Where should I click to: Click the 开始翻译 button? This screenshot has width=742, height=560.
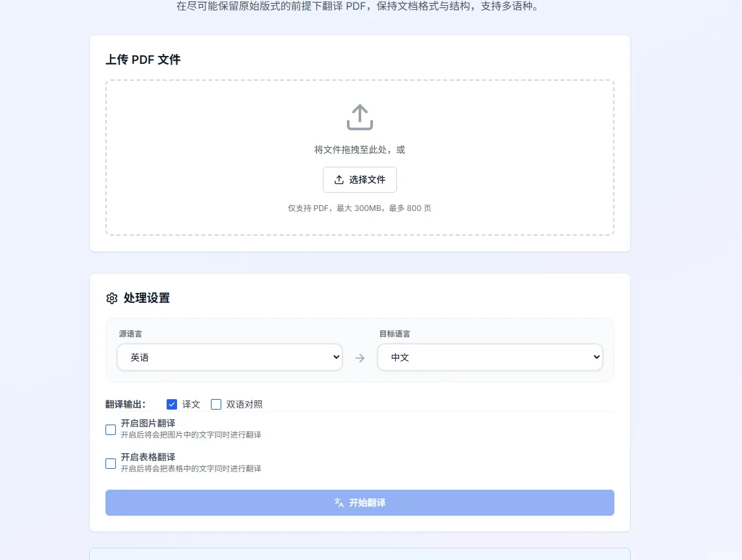(360, 503)
